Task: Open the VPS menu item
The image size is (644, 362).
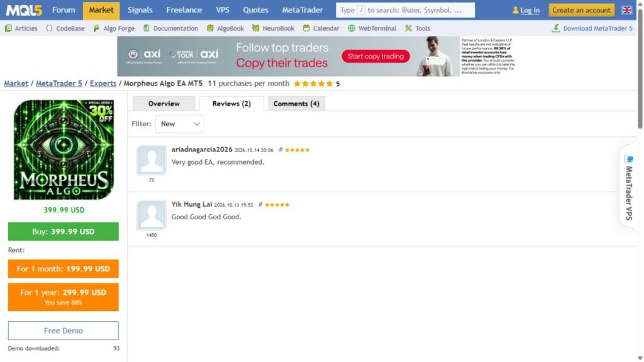Action: [223, 10]
